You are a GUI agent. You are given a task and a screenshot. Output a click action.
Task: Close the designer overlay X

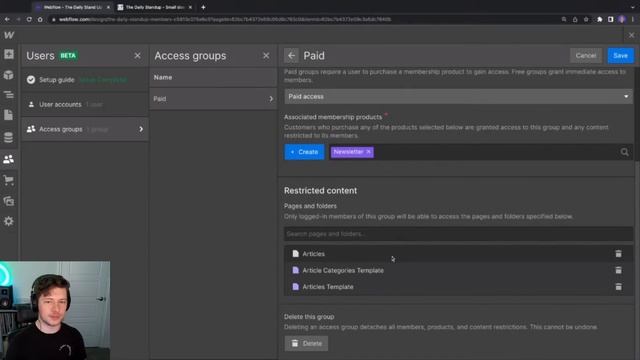(631, 36)
